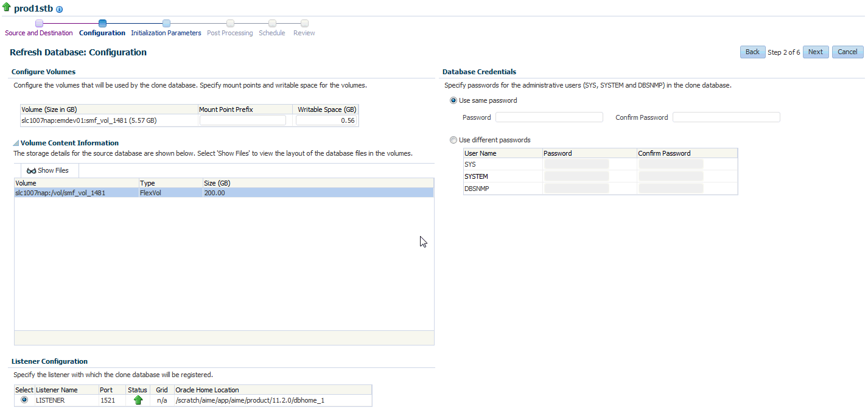
Task: Click the SYSTEM user name cell
Action: point(503,176)
